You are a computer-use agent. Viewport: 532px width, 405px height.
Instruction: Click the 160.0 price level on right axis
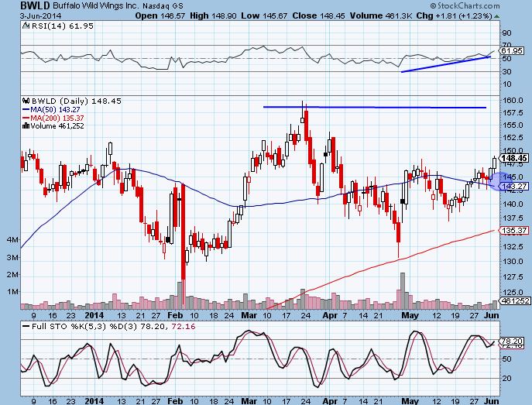pos(513,101)
